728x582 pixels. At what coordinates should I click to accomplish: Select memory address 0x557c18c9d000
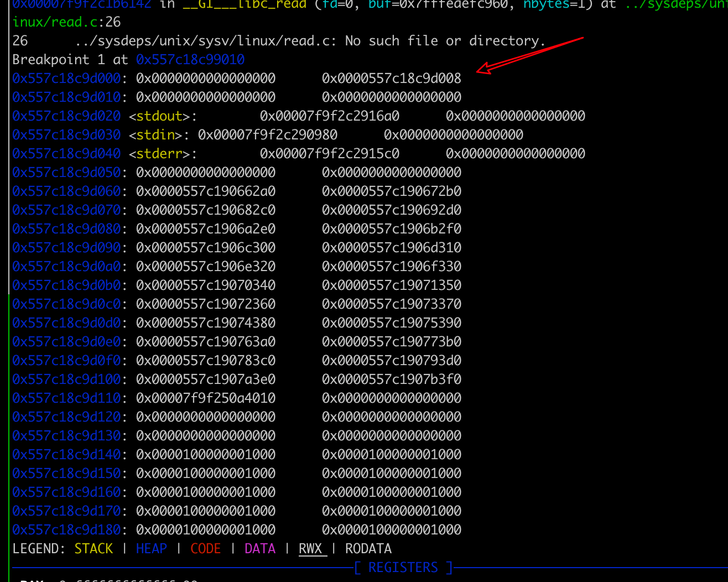click(66, 79)
